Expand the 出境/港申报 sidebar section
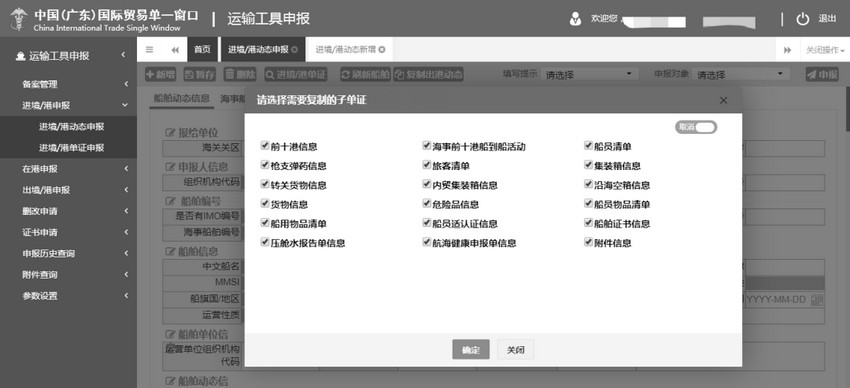 click(x=68, y=190)
